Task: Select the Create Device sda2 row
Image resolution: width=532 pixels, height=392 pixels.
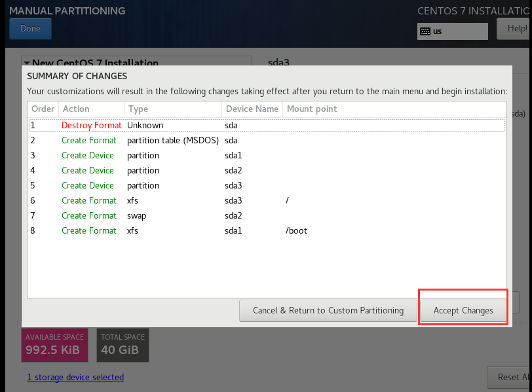Action: 267,170
